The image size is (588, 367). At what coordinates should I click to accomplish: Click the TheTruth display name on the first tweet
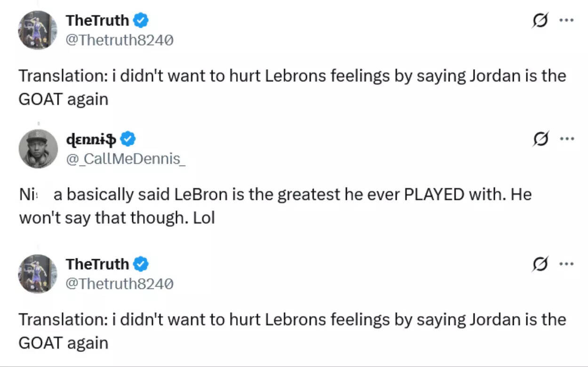(x=97, y=20)
